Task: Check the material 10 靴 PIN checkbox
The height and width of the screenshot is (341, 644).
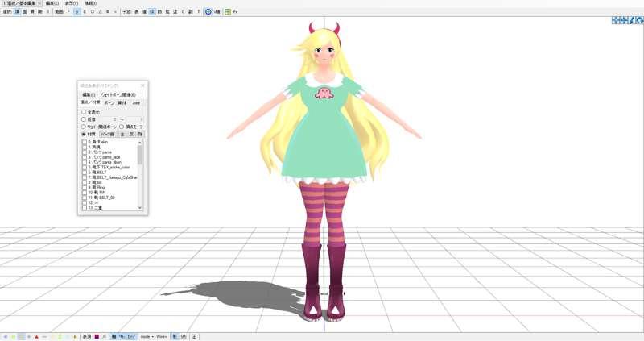Action: (85, 193)
